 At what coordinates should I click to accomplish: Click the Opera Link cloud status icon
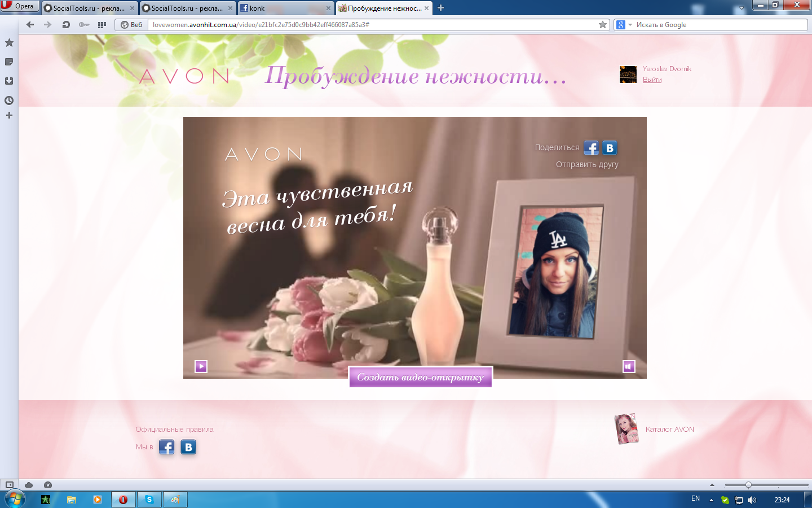(x=29, y=485)
